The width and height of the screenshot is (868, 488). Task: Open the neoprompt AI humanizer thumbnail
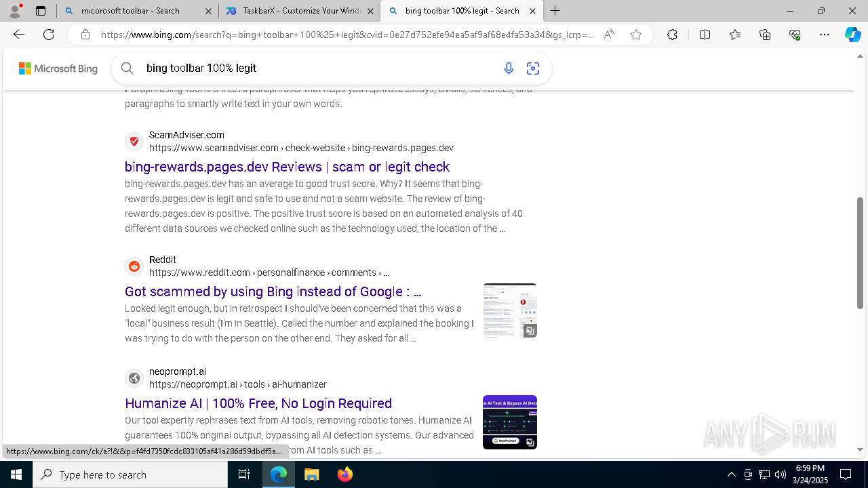510,422
